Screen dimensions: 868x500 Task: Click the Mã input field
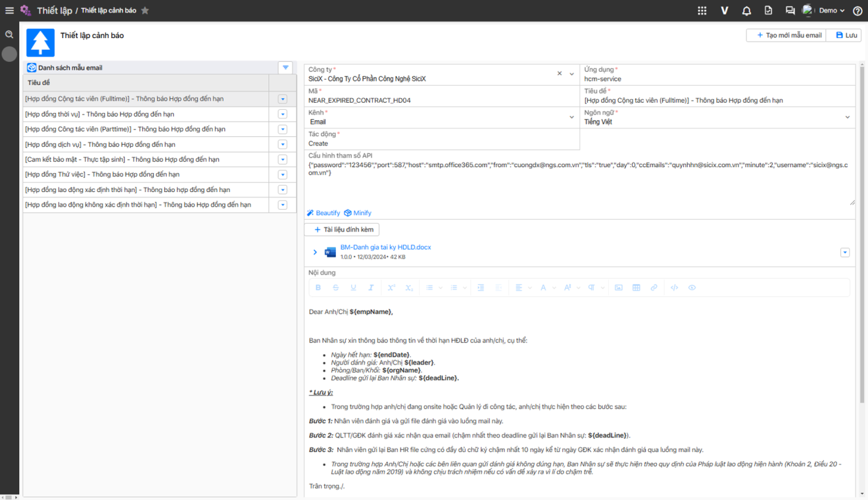click(441, 101)
